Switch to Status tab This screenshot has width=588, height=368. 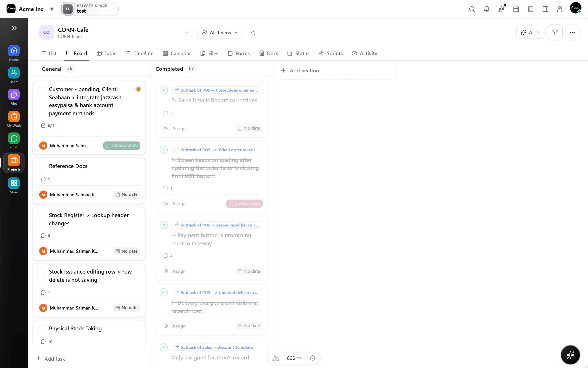(298, 53)
